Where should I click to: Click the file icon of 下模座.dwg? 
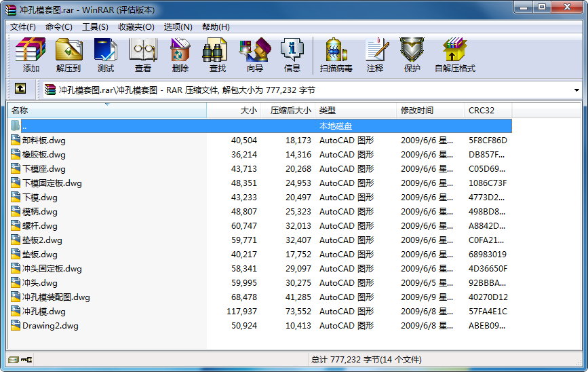[x=16, y=168]
